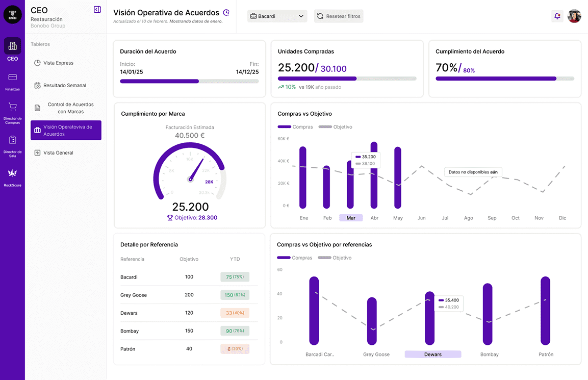
Task: Toggle Compras legend in the references chart
Action: coord(294,258)
